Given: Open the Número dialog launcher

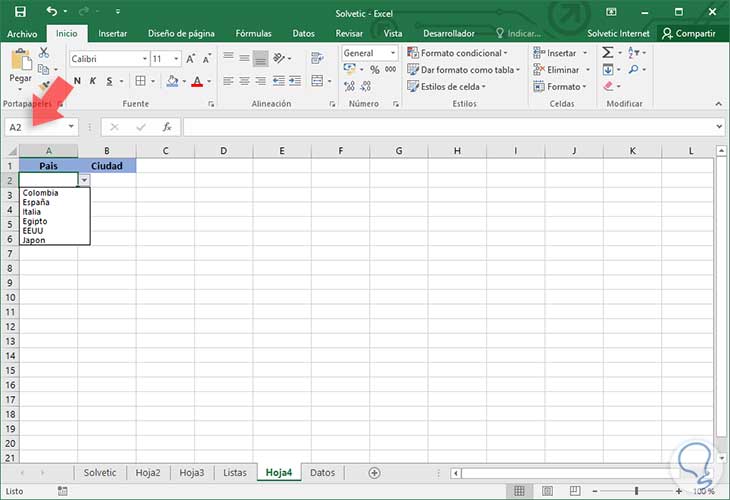Looking at the screenshot, I should pyautogui.click(x=396, y=104).
